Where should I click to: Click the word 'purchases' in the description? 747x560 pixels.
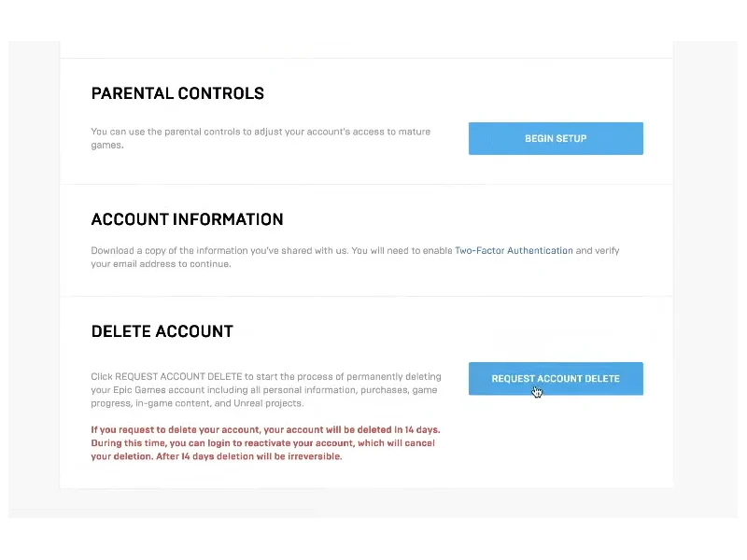[x=386, y=390]
